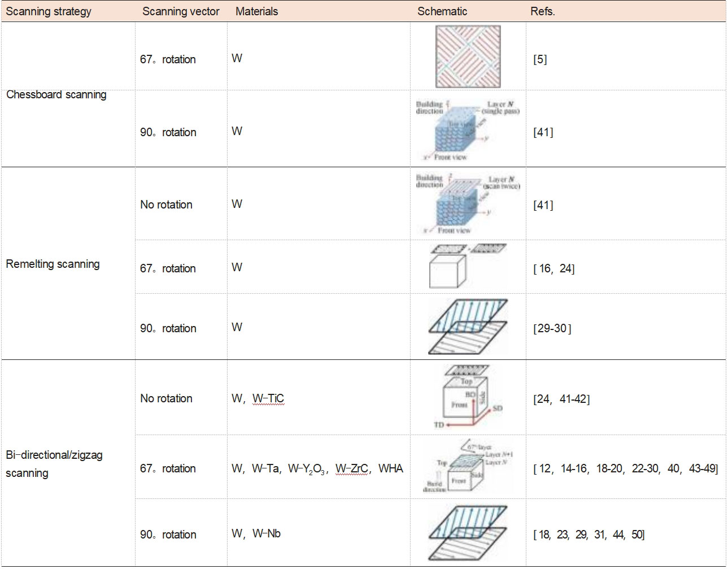Select the "Schematic" column header

[442, 11]
